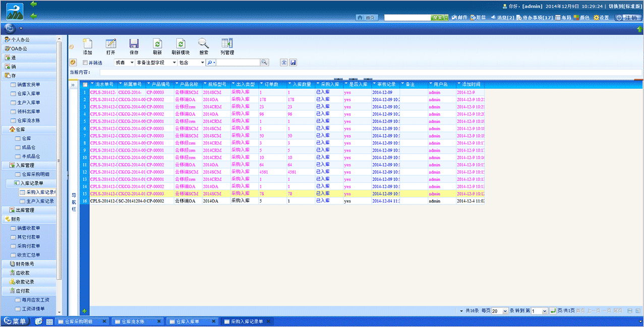
Task: Click the top bar search input field
Action: [x=407, y=18]
